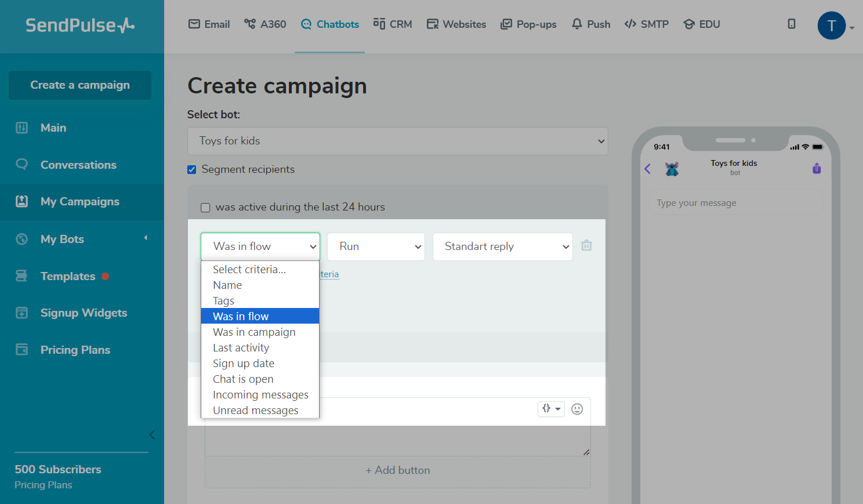Screen dimensions: 863x504
Task: Open the Toys for kids bot selector
Action: (397, 141)
